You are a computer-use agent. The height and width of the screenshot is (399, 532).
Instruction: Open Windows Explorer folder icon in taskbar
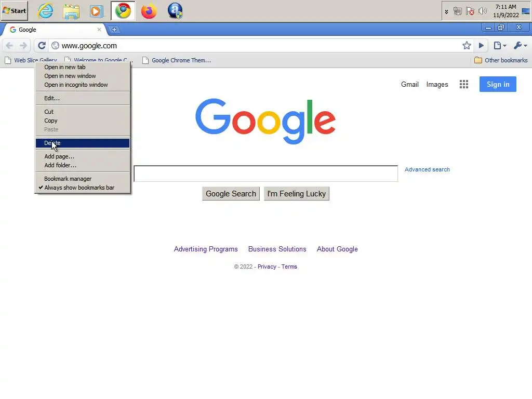pos(71,11)
